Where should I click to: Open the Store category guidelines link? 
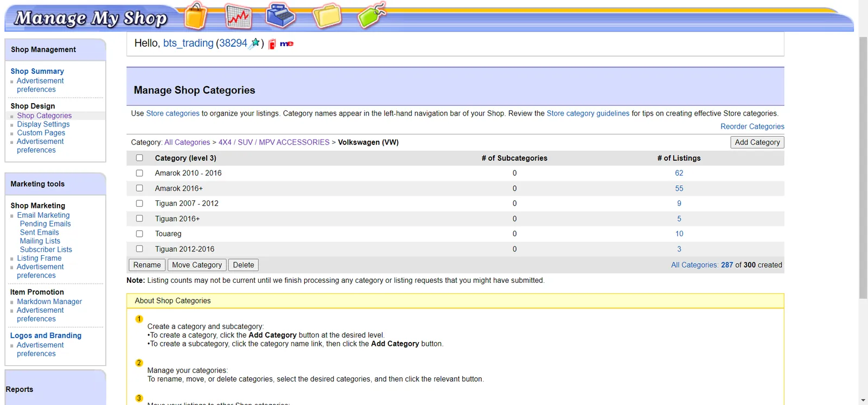(588, 113)
